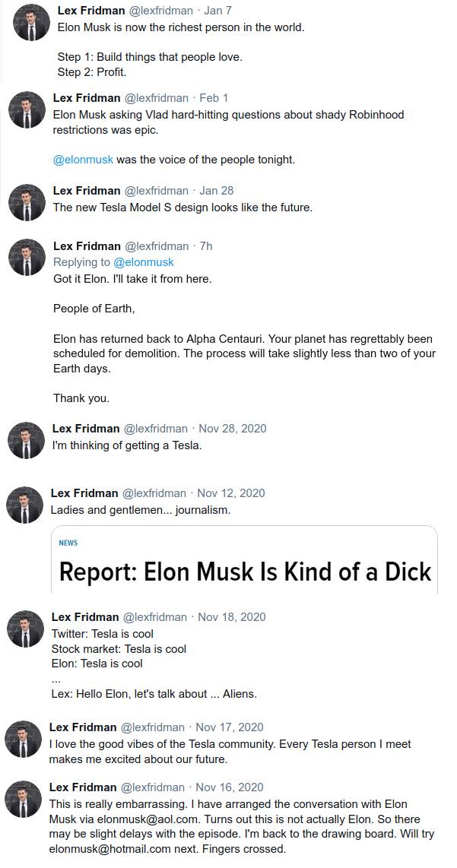Click the profile avatar on the Jan 7 tweet

[x=31, y=22]
